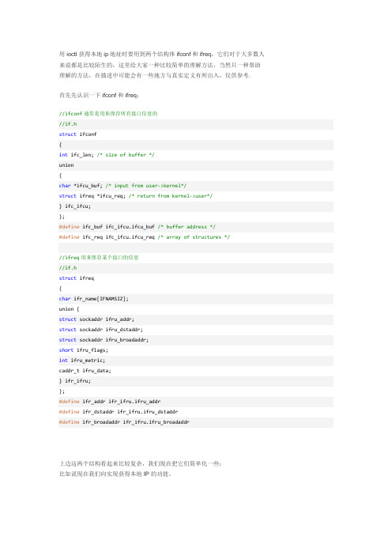The height and width of the screenshot is (555, 392).
Task: Click the "struct ifconf" code line
Action: [x=77, y=134]
